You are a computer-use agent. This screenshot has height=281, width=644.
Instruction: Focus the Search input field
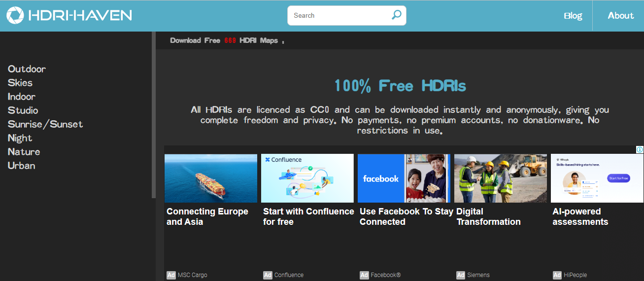[x=340, y=15]
